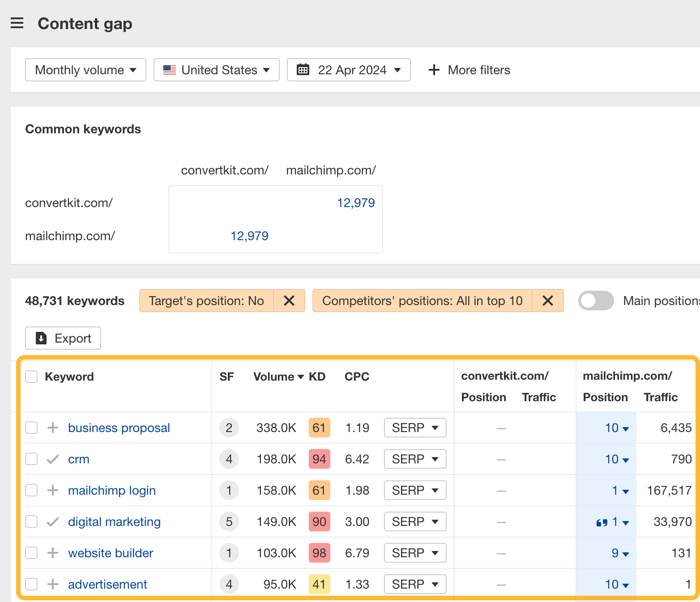
Task: Click the calendar icon in the date filter
Action: click(x=303, y=70)
